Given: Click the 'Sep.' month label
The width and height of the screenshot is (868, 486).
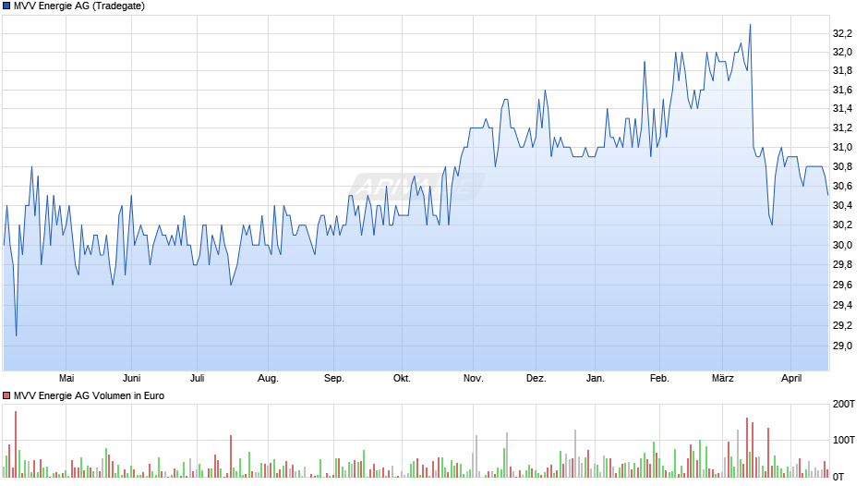Looking at the screenshot, I should (x=333, y=379).
